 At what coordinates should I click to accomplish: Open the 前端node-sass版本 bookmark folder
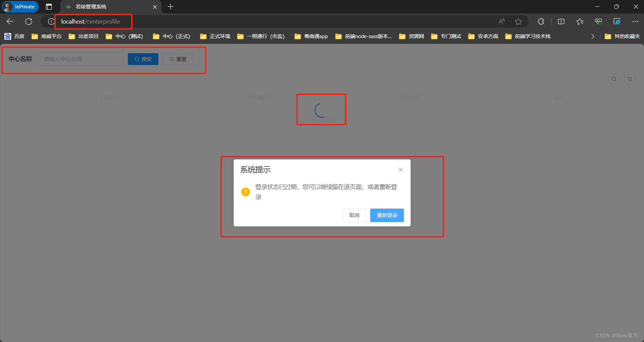[363, 36]
